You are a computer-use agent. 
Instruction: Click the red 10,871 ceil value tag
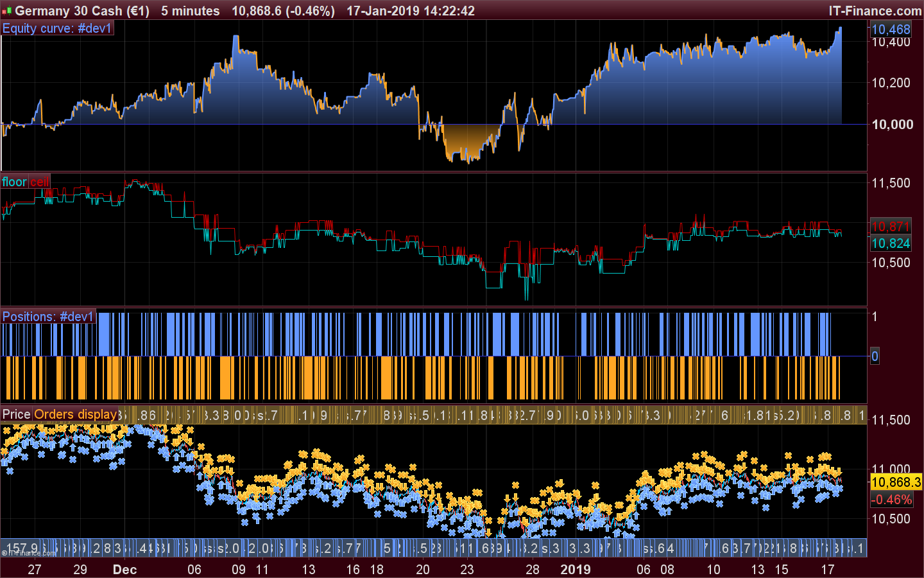[x=891, y=226]
